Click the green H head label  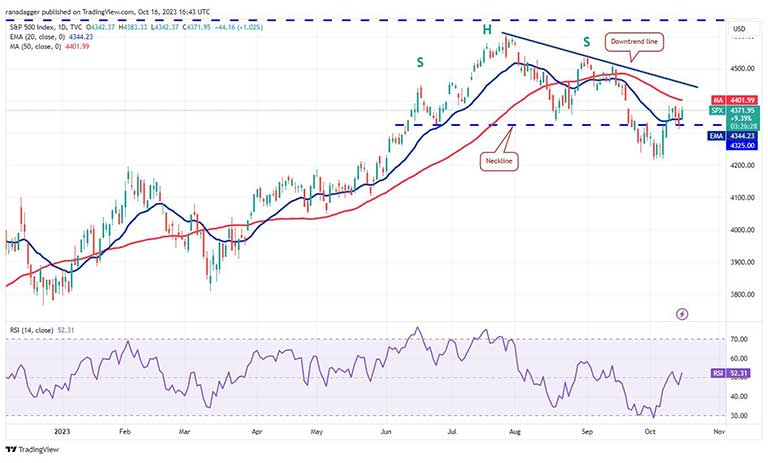486,30
